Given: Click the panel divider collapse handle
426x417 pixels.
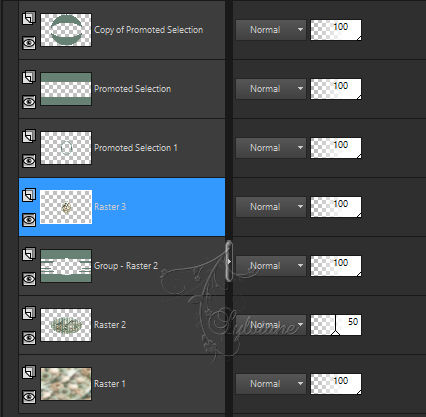Looking at the screenshot, I should tap(229, 261).
